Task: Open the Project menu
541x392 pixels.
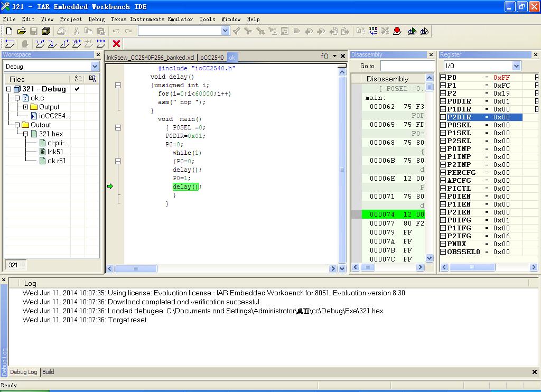Action: 71,19
